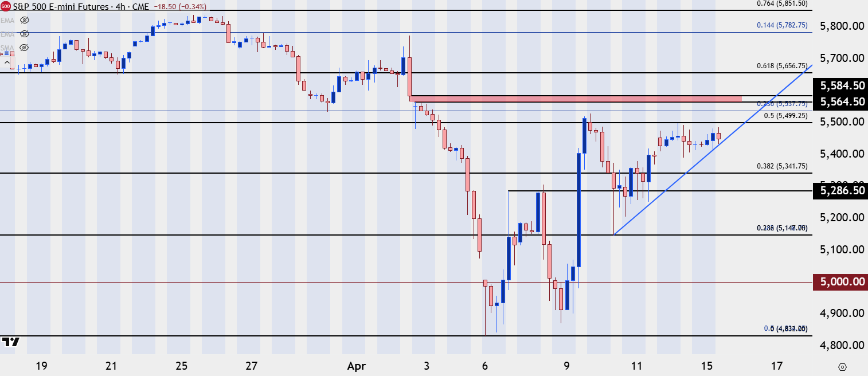Toggle visibility of the SMA indicator
Screen dimensions: 868x376
pos(25,48)
